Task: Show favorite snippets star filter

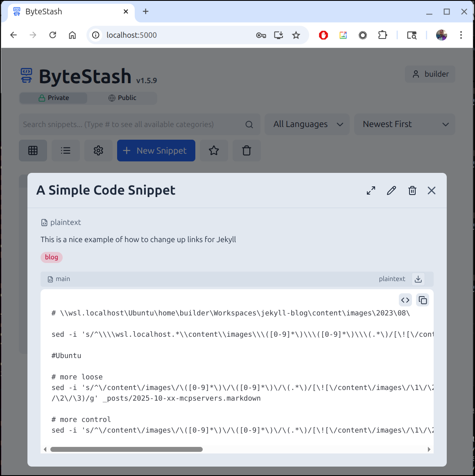Action: click(214, 151)
